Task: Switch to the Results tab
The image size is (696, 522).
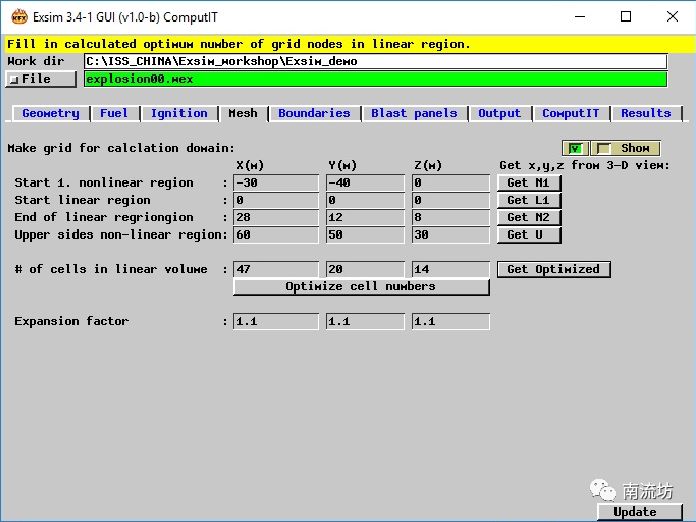Action: (645, 113)
